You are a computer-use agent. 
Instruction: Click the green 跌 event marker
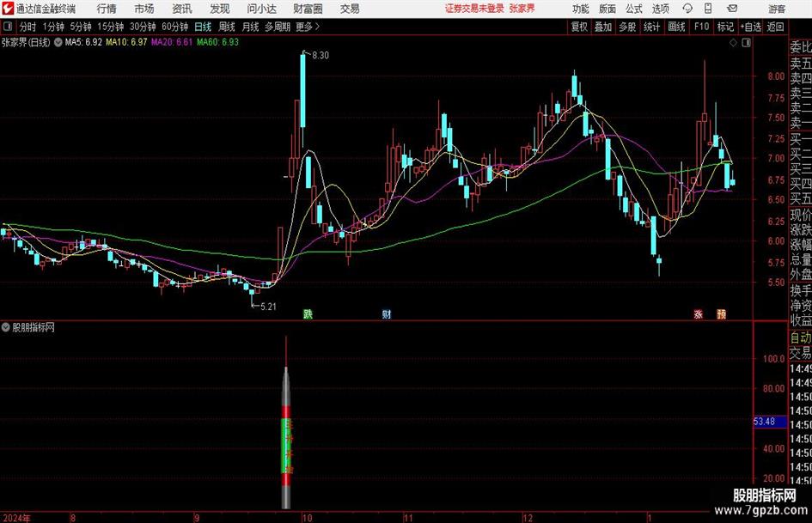pos(308,313)
